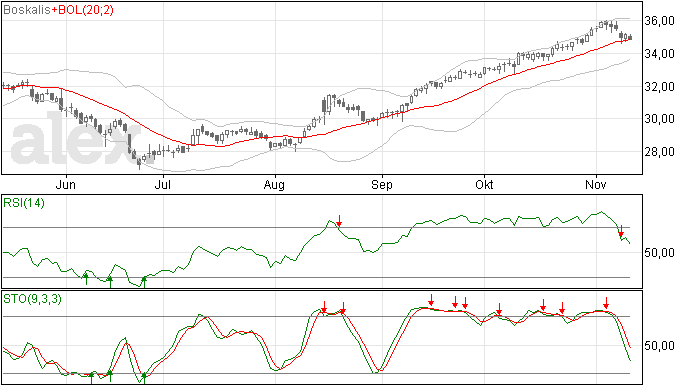This screenshot has height=387, width=690.
Task: Select the Nov month label
Action: point(596,185)
